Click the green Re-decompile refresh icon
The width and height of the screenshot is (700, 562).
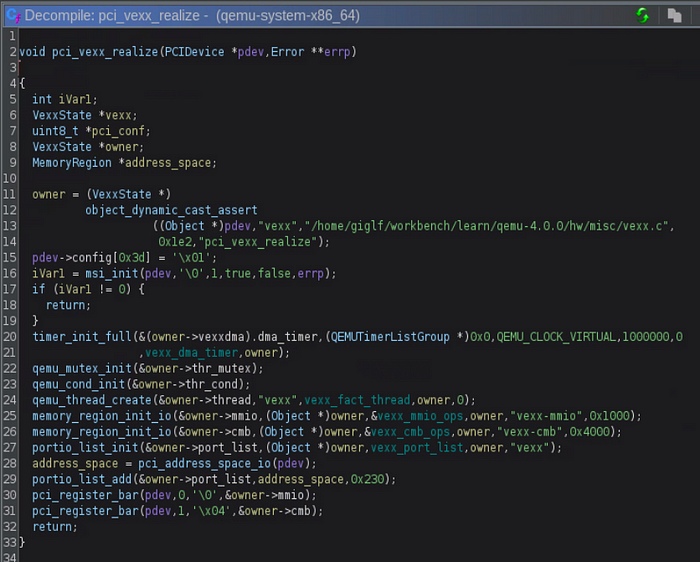642,15
